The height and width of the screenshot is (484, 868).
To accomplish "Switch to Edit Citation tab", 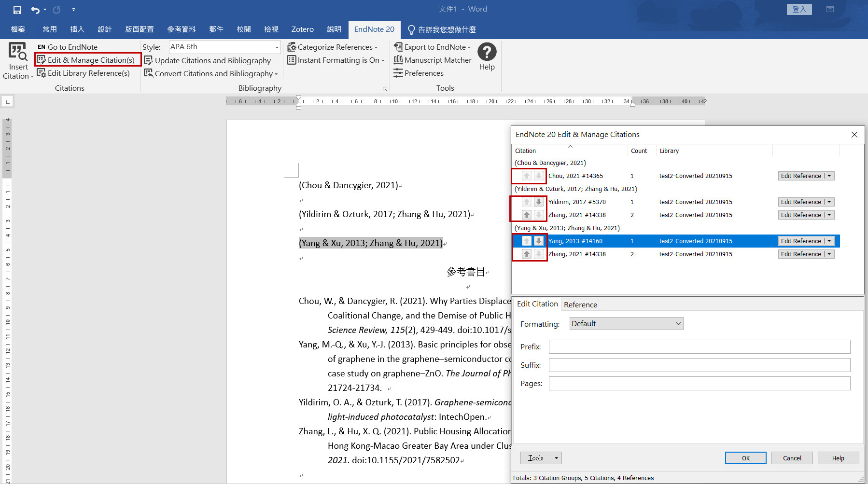I will tap(537, 304).
